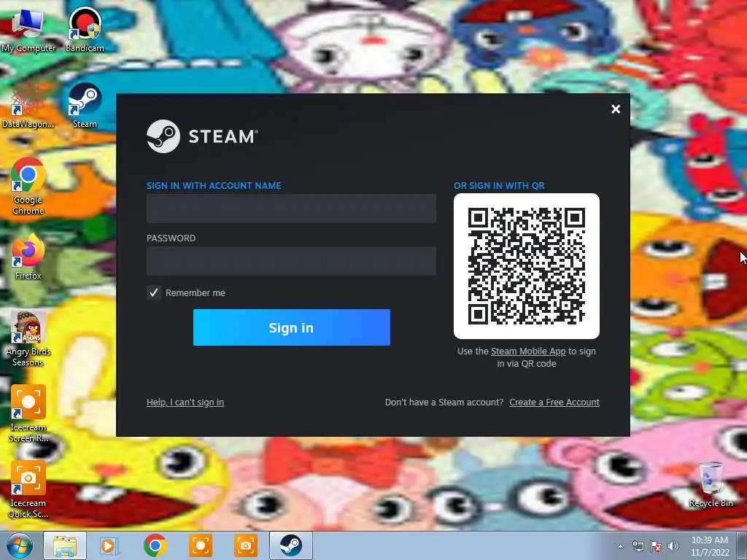Click the Steam logo in the login dialog

point(163,136)
